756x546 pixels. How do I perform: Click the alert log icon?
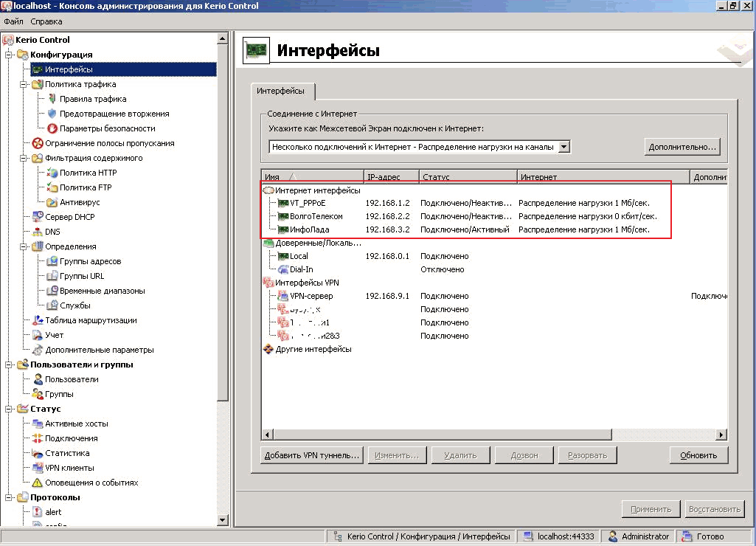click(x=38, y=512)
